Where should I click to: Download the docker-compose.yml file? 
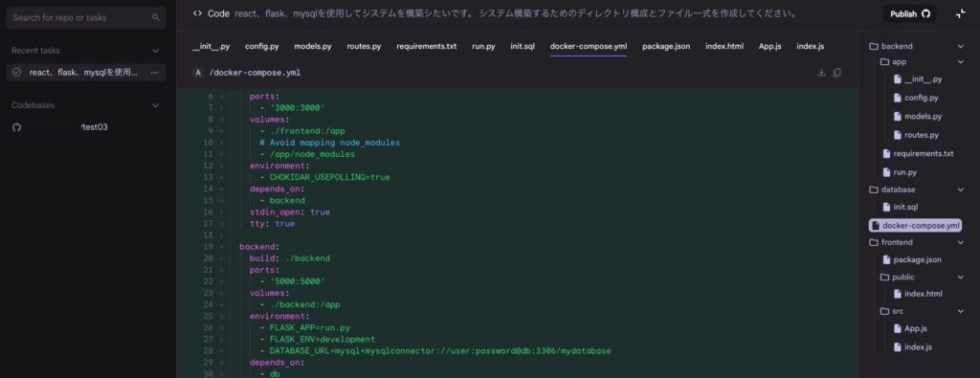821,73
